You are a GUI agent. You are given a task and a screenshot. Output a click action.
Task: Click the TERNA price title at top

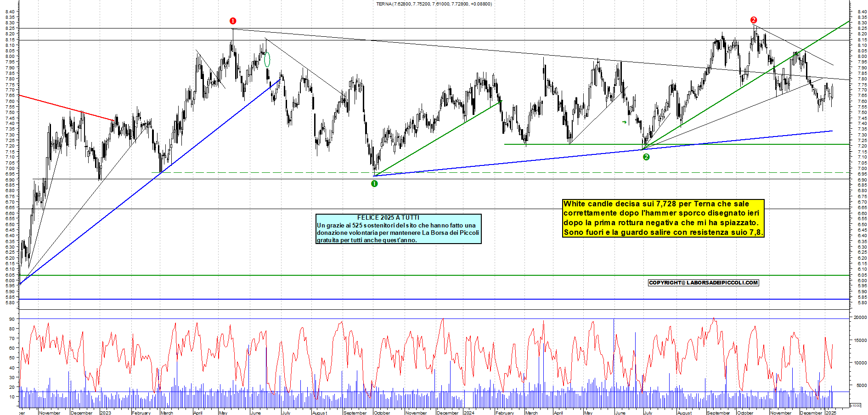click(x=434, y=4)
